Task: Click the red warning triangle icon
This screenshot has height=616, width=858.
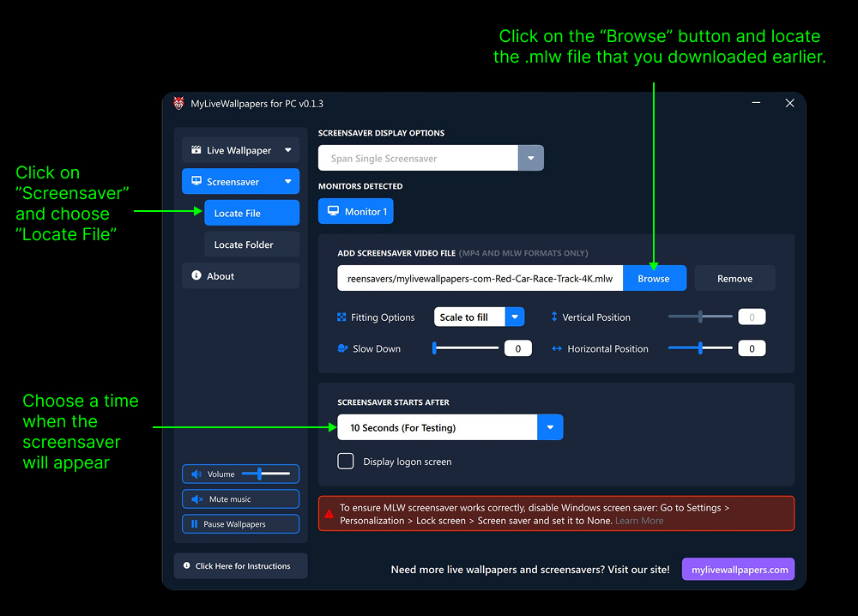Action: [x=329, y=515]
